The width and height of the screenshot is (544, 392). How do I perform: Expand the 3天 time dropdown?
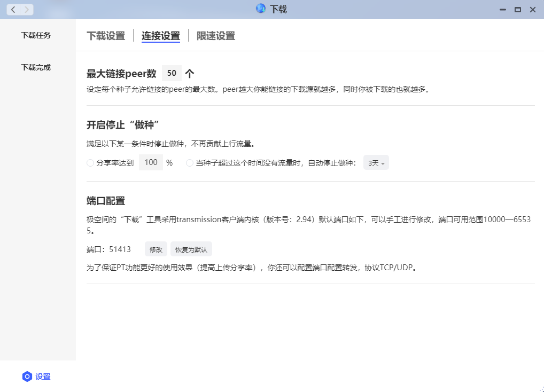[x=376, y=163]
